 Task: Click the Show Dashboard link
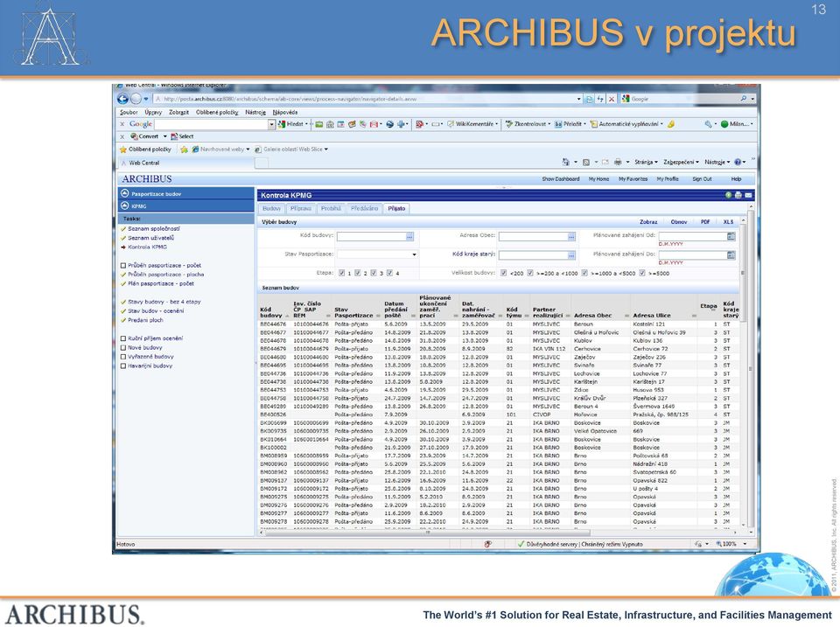pos(560,179)
